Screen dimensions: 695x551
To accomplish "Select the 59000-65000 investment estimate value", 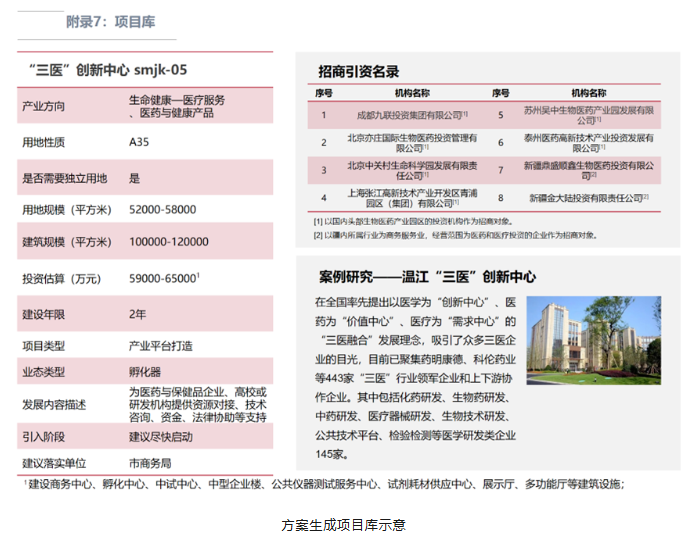I will point(164,278).
